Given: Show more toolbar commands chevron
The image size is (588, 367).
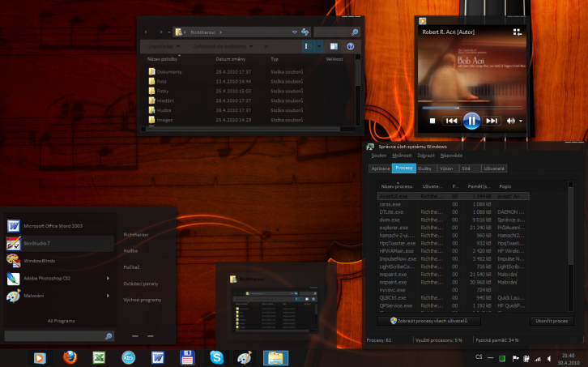Looking at the screenshot, I should click(266, 46).
